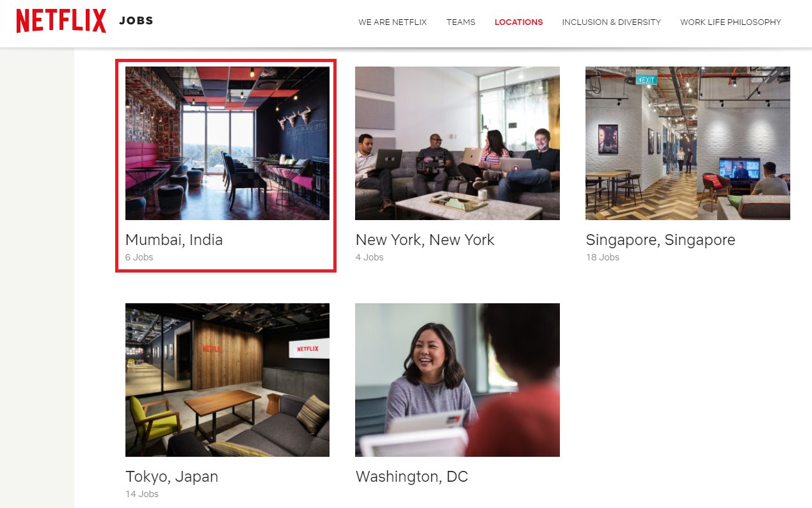
Task: Open the We Are Netflix menu item
Action: 392,22
